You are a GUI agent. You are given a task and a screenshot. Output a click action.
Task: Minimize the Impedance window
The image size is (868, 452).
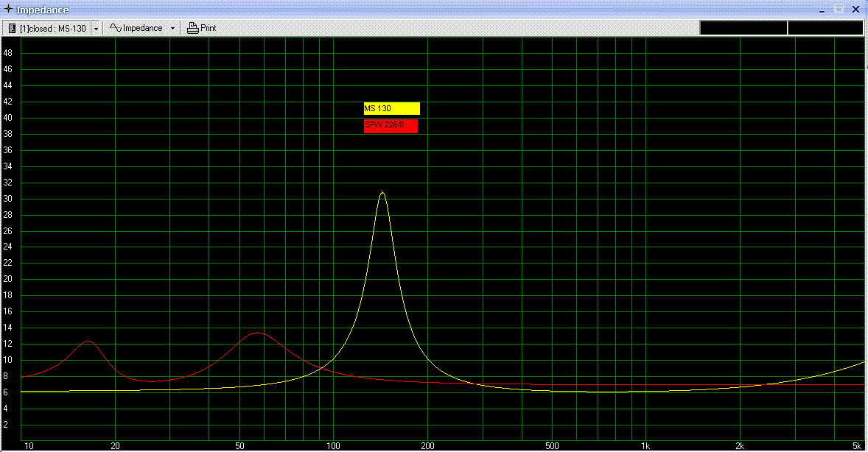pos(822,10)
